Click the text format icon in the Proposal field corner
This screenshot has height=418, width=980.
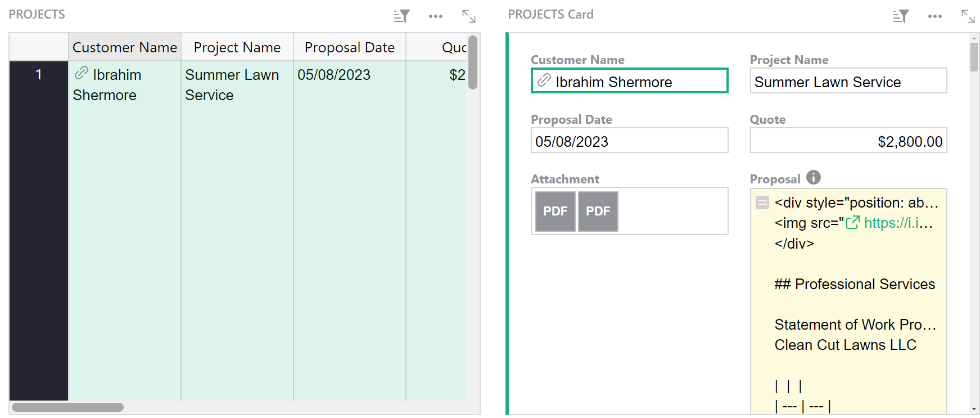pyautogui.click(x=762, y=203)
